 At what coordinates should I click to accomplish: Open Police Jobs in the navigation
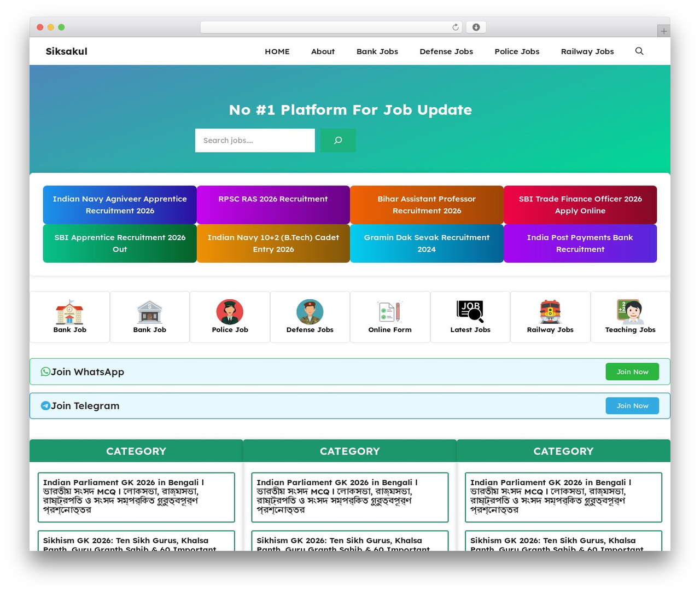517,51
